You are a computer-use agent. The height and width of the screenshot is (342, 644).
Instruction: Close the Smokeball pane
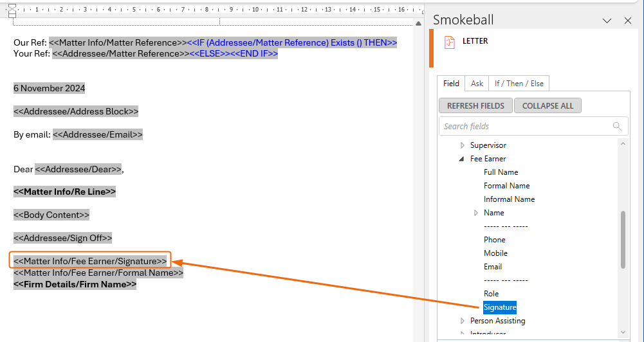(627, 21)
